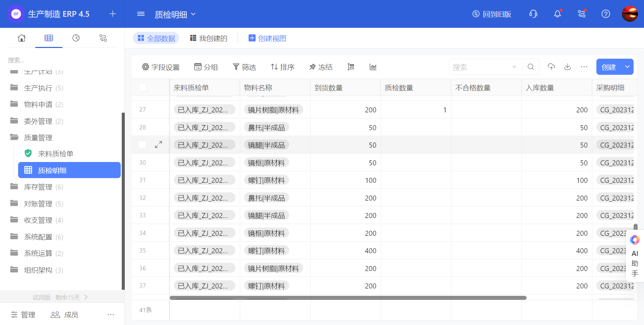Check the hovered row checkbox for 镜腿|半成品
The width and height of the screenshot is (644, 325).
click(x=143, y=145)
